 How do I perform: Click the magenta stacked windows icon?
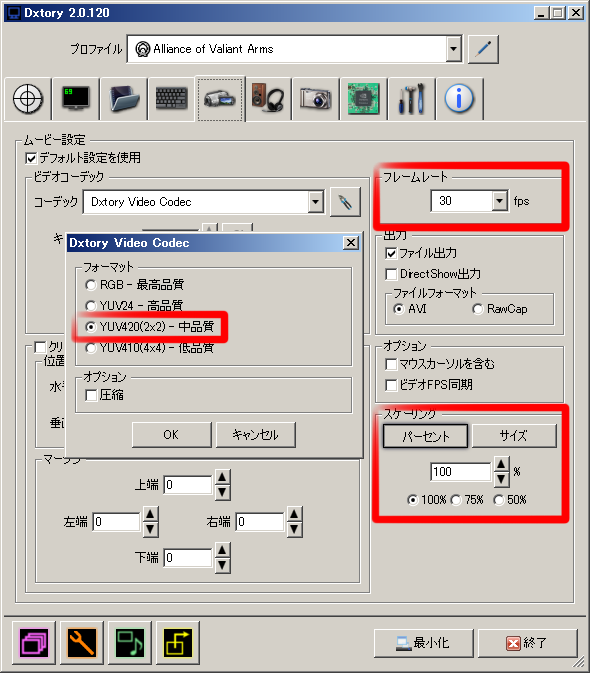[x=34, y=643]
